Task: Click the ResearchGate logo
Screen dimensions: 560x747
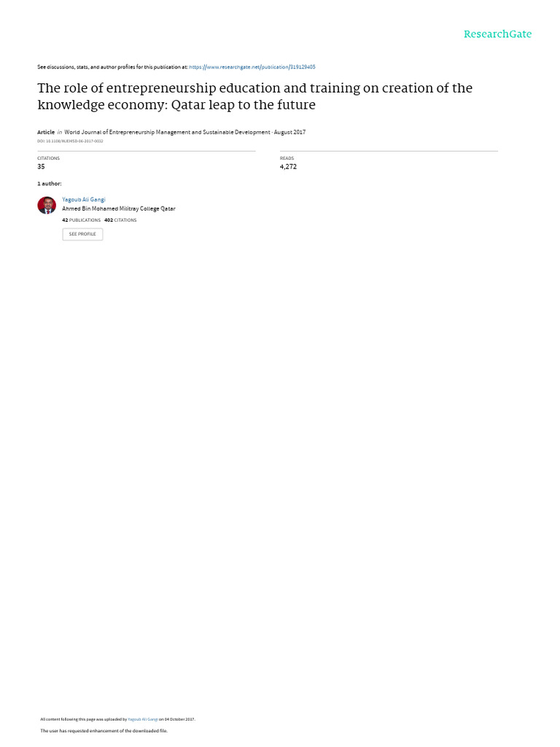Action: 497,34
